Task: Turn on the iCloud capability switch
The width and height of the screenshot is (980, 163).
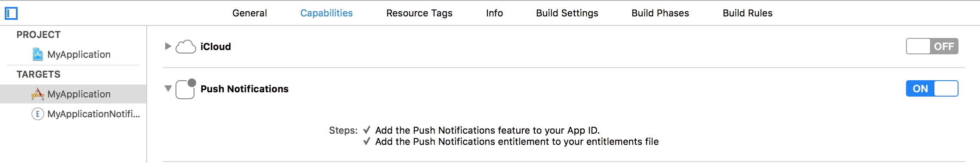Action: pos(932,46)
